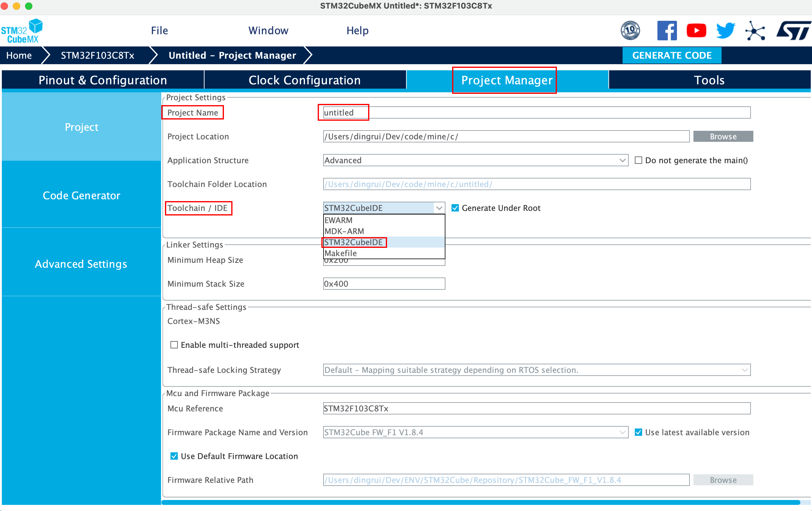Open the YouTube icon link
The image size is (812, 511).
[696, 31]
